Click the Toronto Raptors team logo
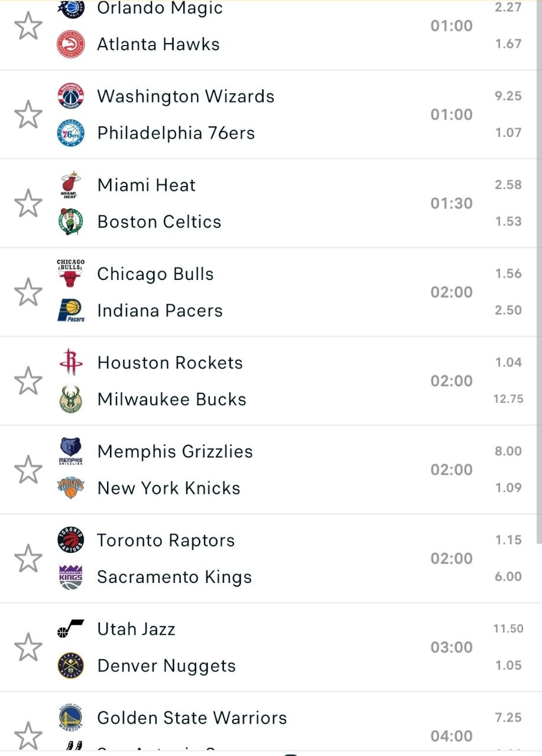Viewport: 542px width, 756px height. 71,540
